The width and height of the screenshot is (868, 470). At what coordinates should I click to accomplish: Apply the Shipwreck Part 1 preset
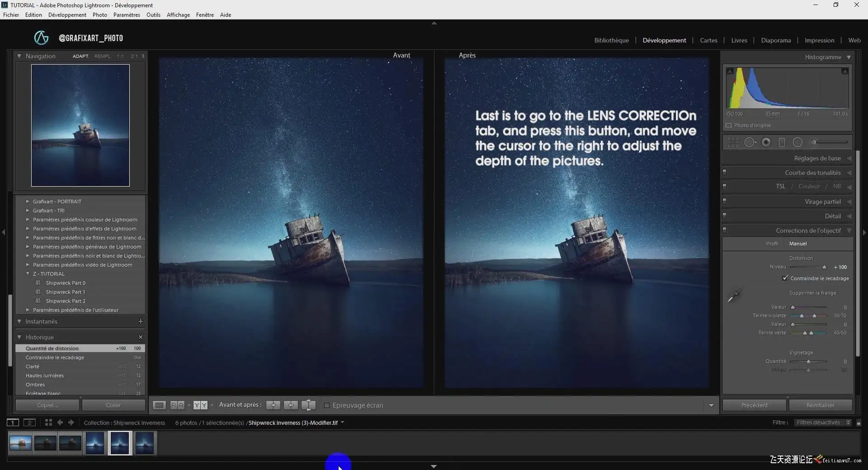click(66, 292)
